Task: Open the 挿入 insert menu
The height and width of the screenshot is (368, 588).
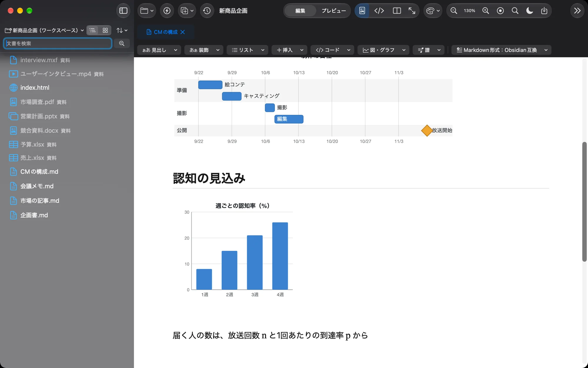Action: pyautogui.click(x=290, y=50)
